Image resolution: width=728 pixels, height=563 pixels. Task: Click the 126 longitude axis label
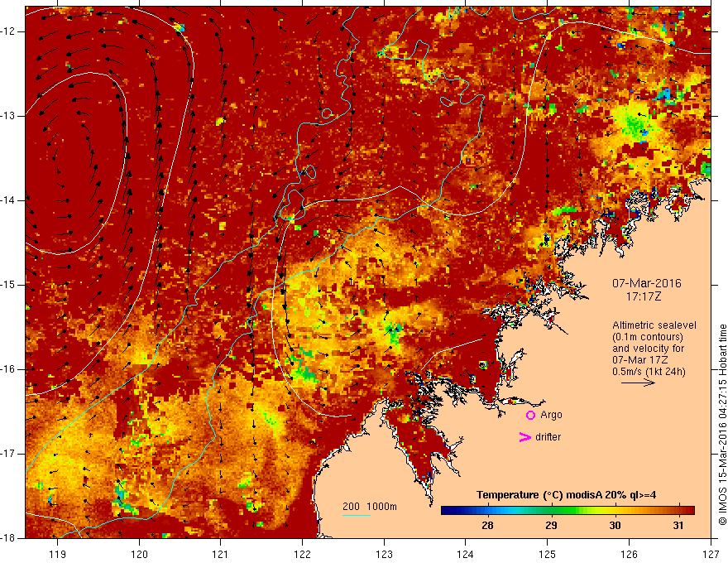tap(629, 554)
